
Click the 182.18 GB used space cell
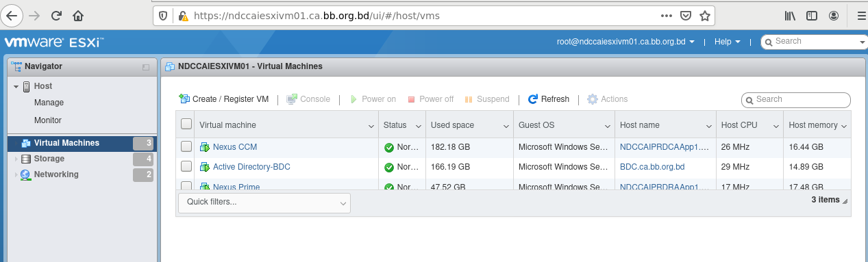click(x=469, y=147)
